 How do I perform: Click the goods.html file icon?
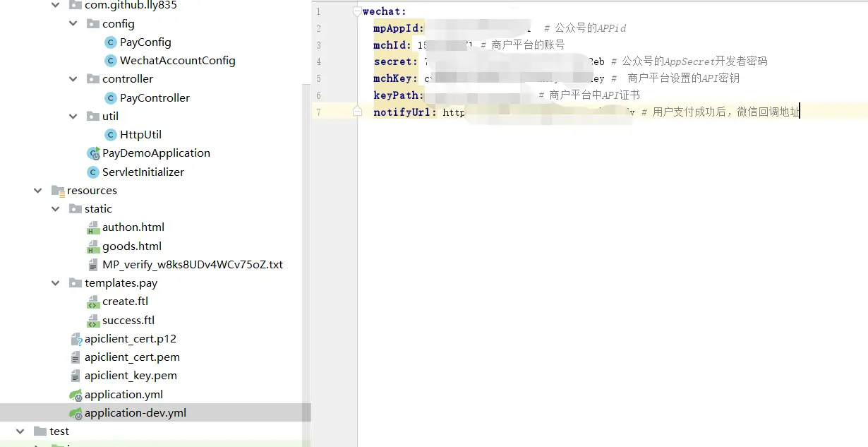[x=93, y=246]
